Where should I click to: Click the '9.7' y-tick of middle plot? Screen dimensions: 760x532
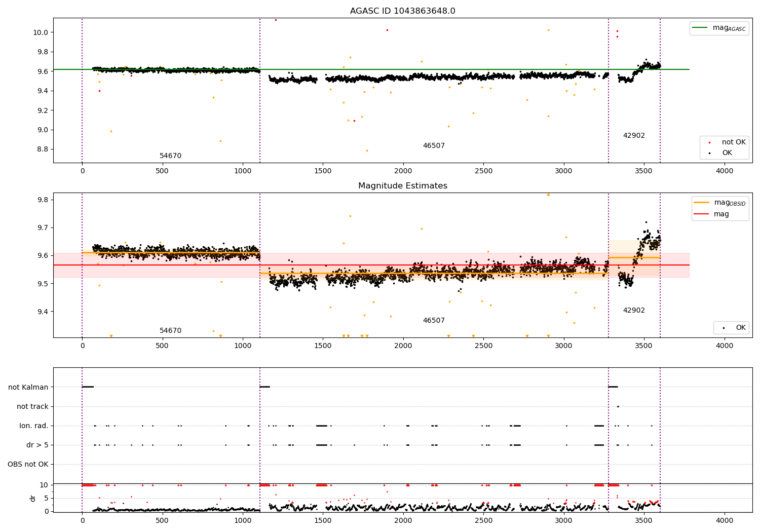43,227
